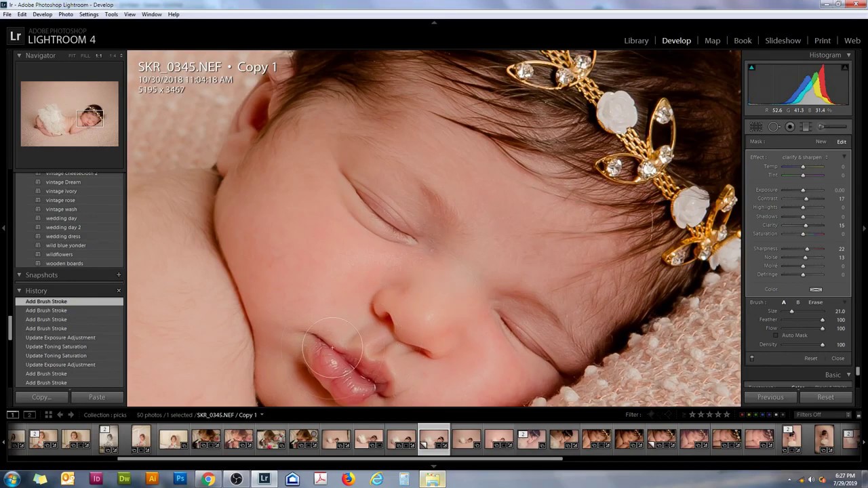Switch to the Map module
The height and width of the screenshot is (488, 868).
[712, 41]
